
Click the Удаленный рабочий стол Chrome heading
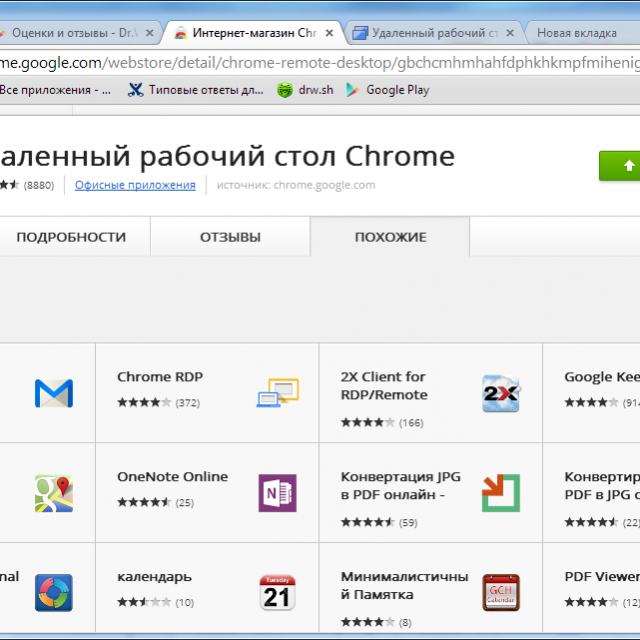click(x=227, y=157)
